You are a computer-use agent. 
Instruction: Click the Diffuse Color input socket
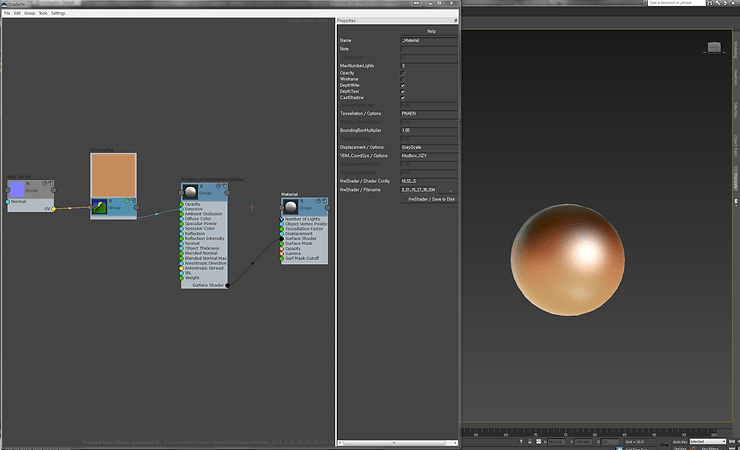pos(182,219)
